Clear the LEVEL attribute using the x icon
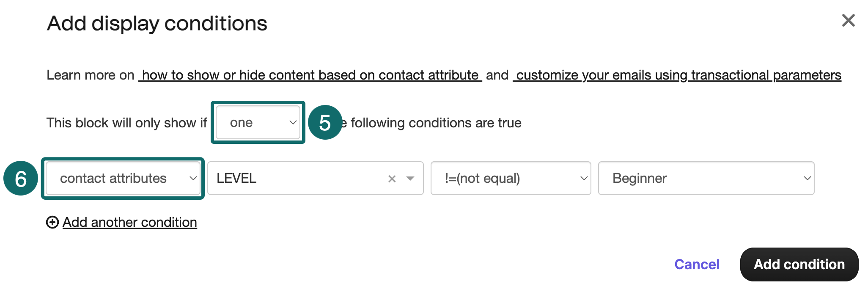Image resolution: width=868 pixels, height=292 pixels. [391, 178]
